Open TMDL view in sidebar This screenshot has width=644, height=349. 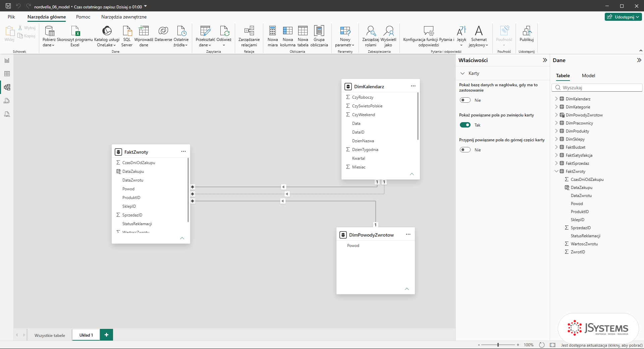7,114
